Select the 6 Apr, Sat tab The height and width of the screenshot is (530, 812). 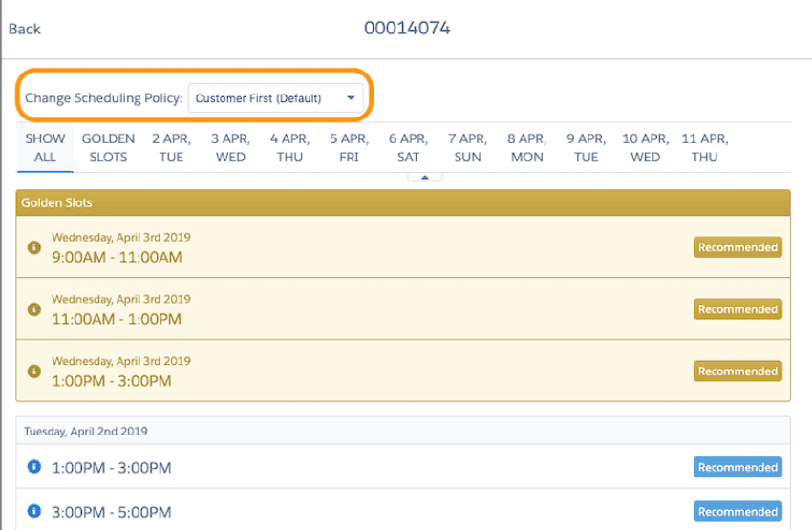(x=408, y=148)
